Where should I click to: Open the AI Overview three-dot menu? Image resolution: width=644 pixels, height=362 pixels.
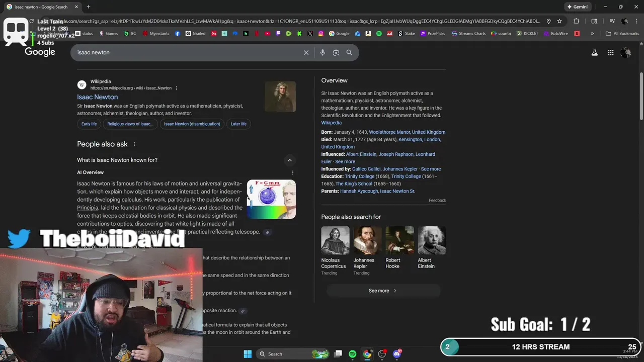pyautogui.click(x=293, y=172)
